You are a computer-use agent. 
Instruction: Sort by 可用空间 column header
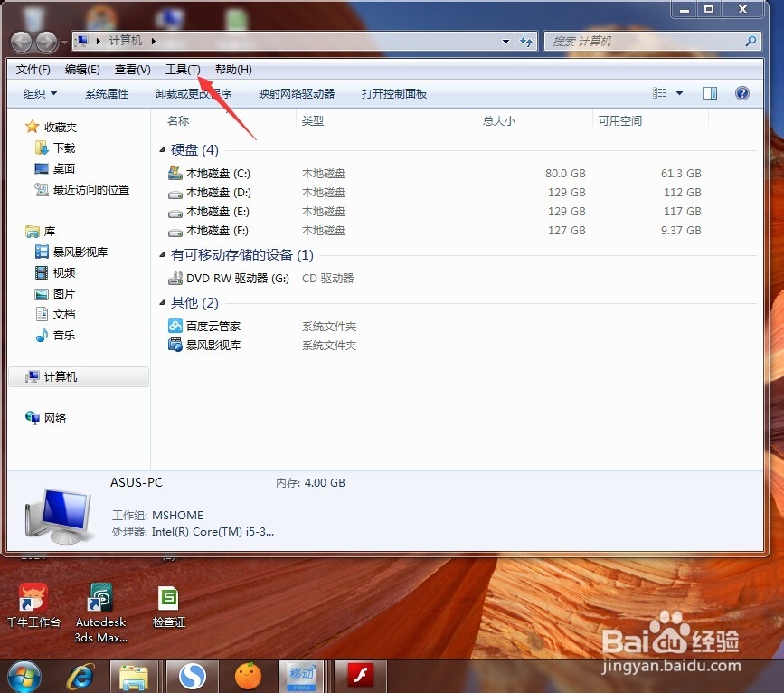(x=620, y=120)
